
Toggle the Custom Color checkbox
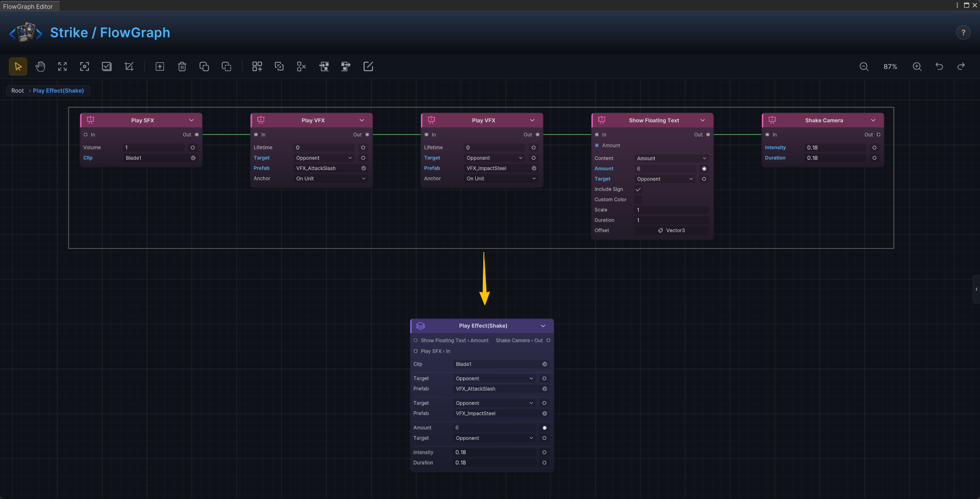pyautogui.click(x=638, y=199)
